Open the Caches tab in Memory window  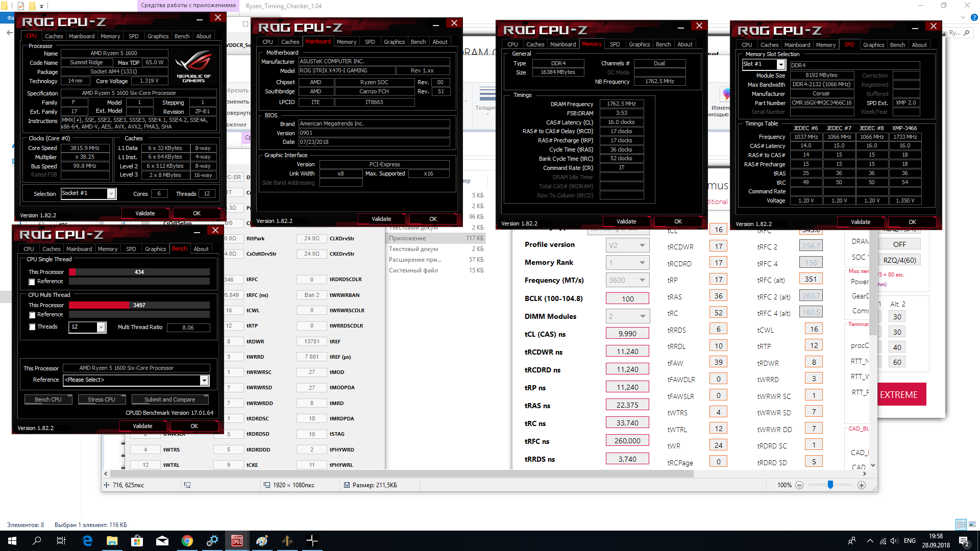tap(535, 44)
